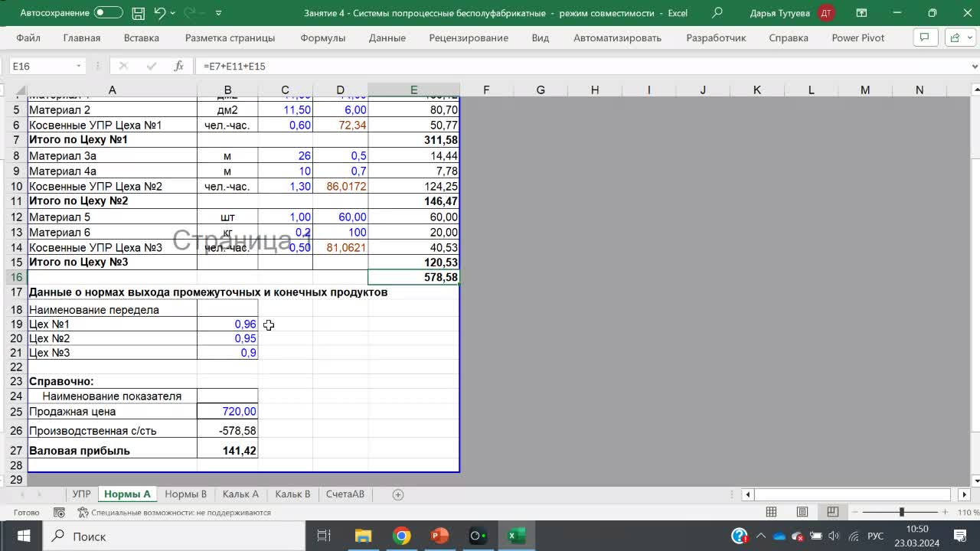Switch to the Кальк А sheet tab
Screen dimensions: 980x551
(x=240, y=494)
